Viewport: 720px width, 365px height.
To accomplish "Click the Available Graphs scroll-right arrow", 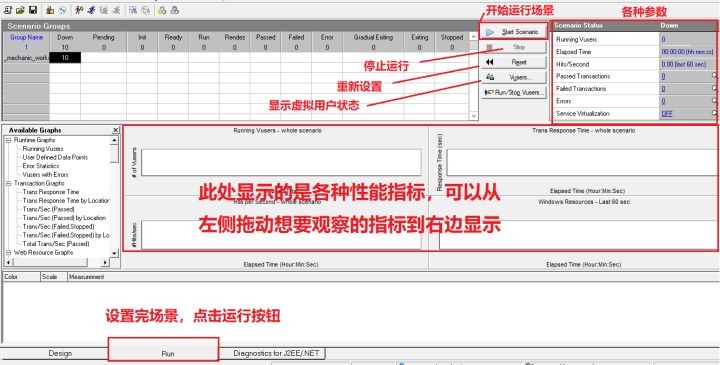I will click(106, 262).
